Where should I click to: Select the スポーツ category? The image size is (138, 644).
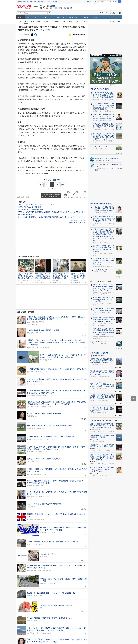pyautogui.click(x=56, y=21)
